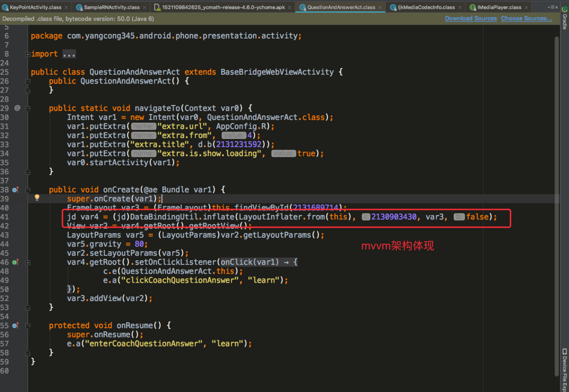Click the fold end marker on line 58
Viewport: 569px width, 392px height.
(x=28, y=353)
